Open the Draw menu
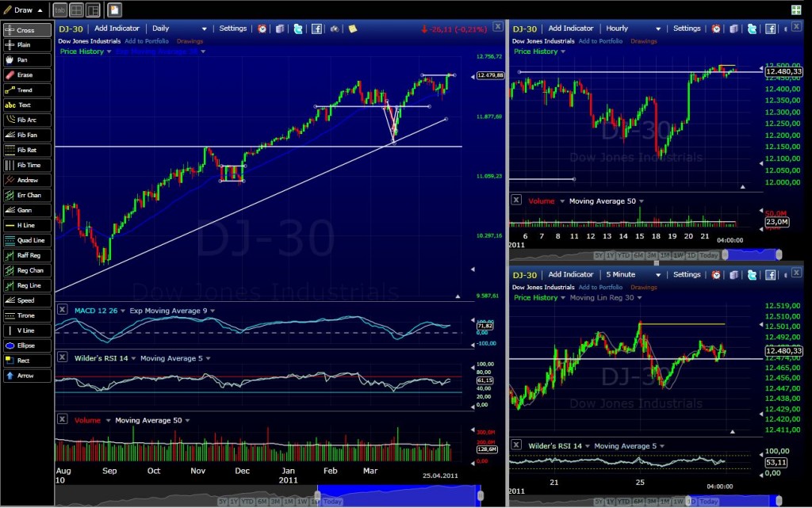 (25, 10)
